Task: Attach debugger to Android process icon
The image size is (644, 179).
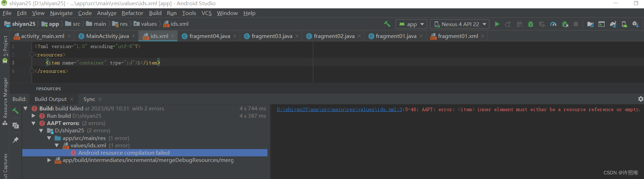Action: 565,24
